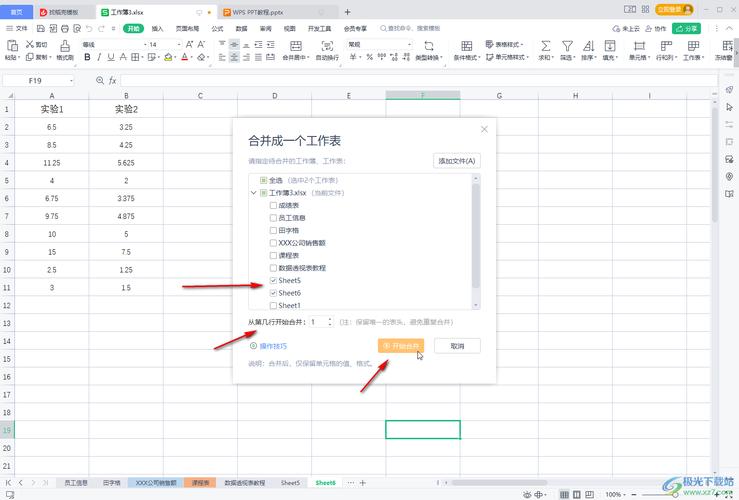Click the Print icon in quick access bar
The height and width of the screenshot is (500, 739).
(x=65, y=29)
